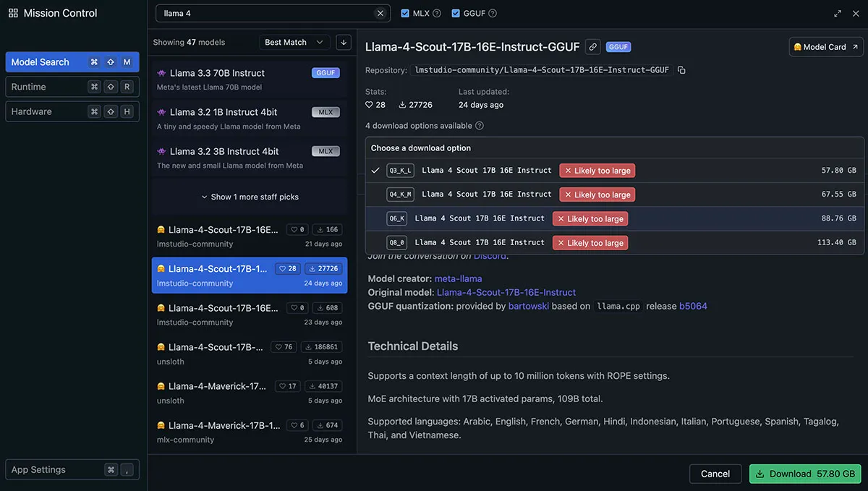Click the "Technical Details" heading
The image size is (868, 491).
coord(413,346)
